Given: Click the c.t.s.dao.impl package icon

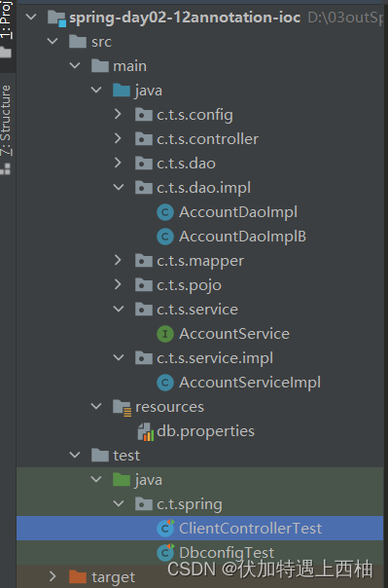Looking at the screenshot, I should tap(144, 187).
